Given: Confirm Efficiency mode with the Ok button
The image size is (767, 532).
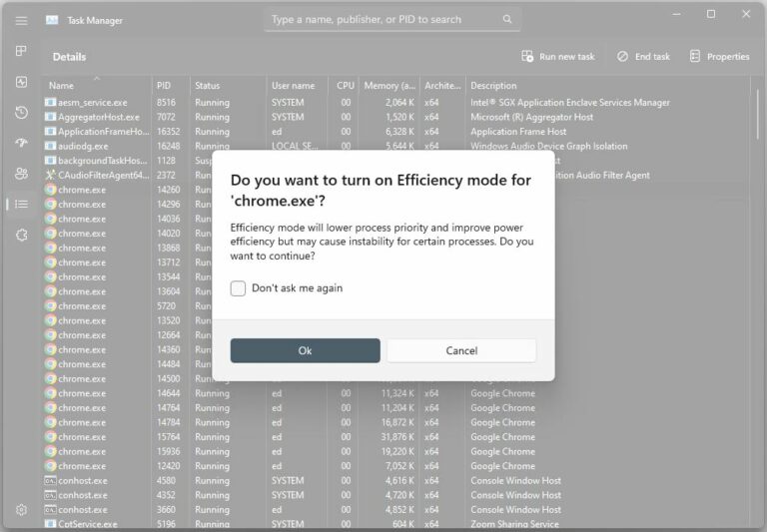Looking at the screenshot, I should coord(305,350).
